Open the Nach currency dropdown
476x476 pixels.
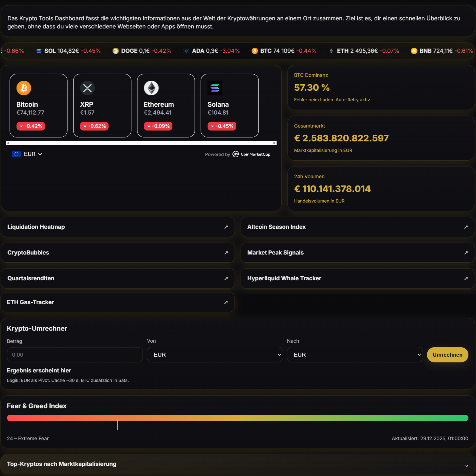(x=354, y=355)
